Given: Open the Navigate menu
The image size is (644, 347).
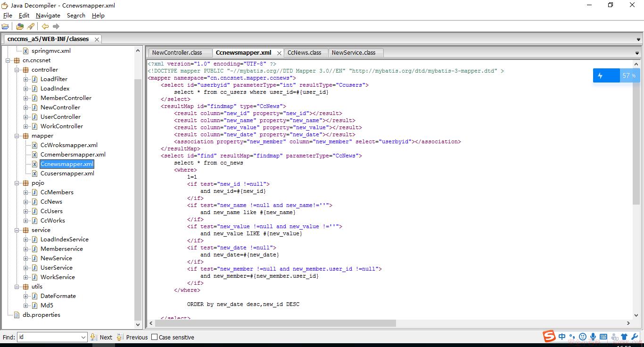Looking at the screenshot, I should coord(48,16).
